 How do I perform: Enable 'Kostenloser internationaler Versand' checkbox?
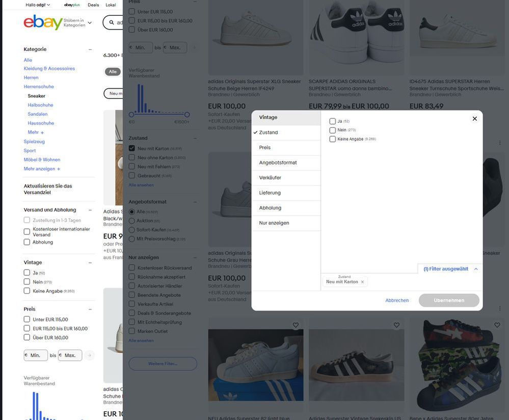pyautogui.click(x=27, y=232)
